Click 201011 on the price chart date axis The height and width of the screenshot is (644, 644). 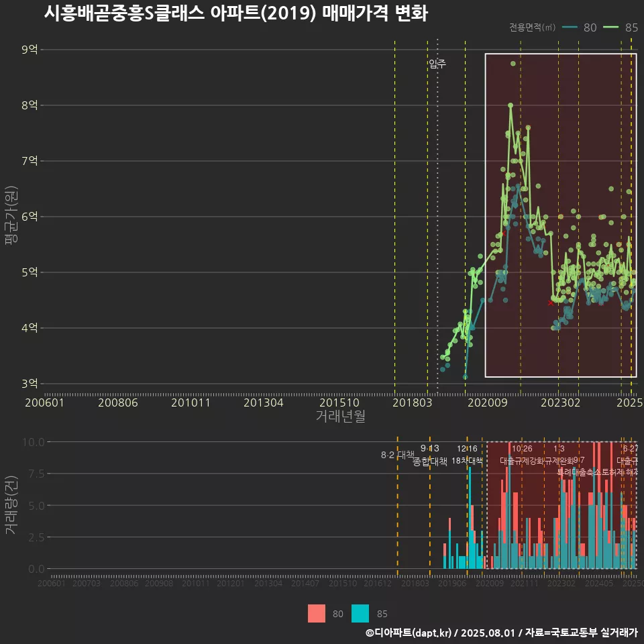click(191, 402)
